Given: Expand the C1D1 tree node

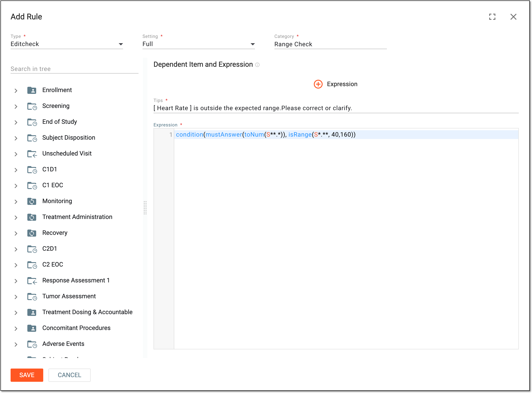Looking at the screenshot, I should point(16,170).
